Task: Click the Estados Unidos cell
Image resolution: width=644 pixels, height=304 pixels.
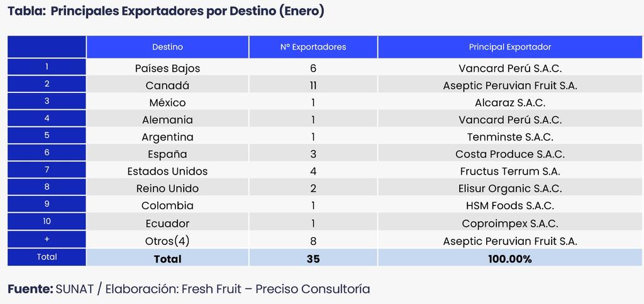Action: (x=167, y=171)
